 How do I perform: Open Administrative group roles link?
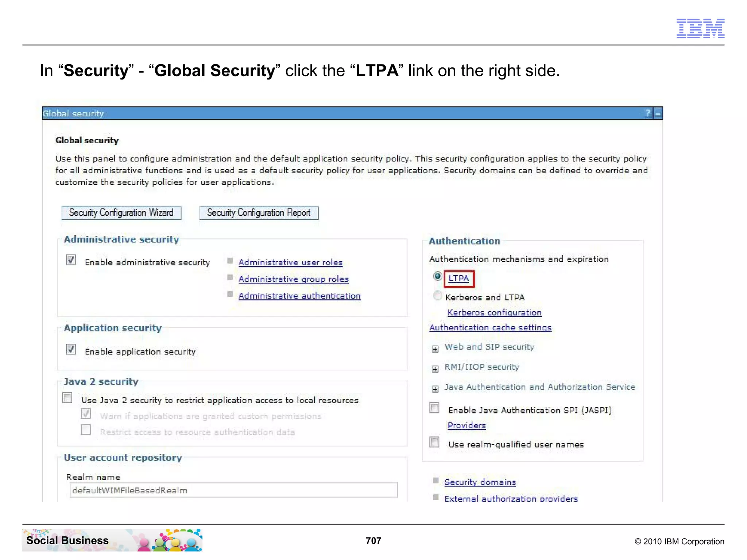(x=294, y=279)
